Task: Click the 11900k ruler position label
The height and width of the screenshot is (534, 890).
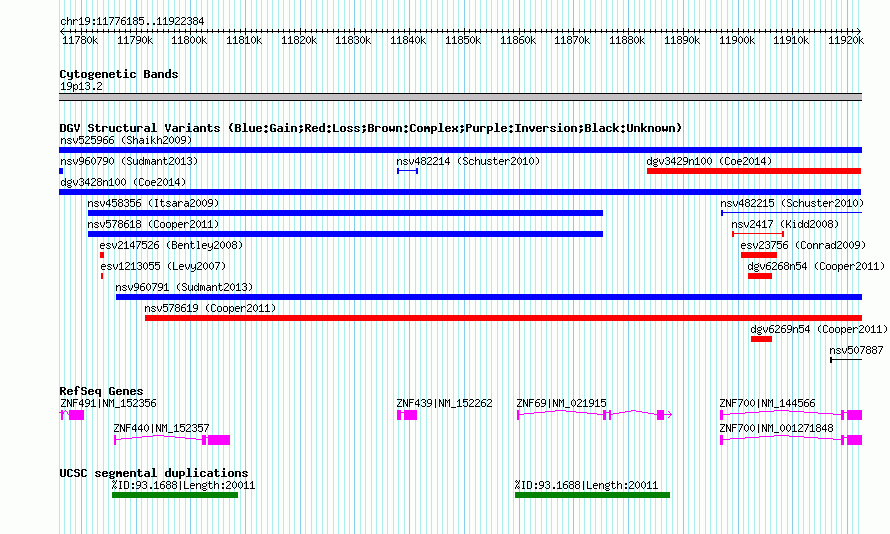Action: pos(737,40)
